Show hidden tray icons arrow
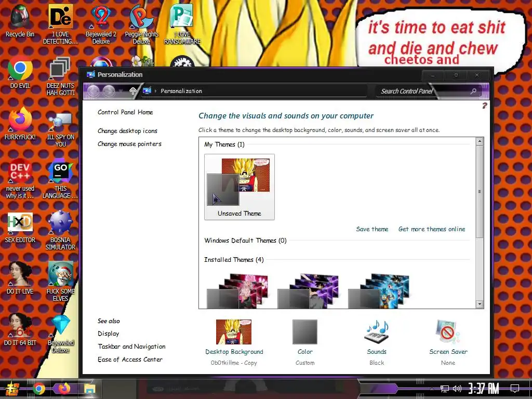This screenshot has height=399, width=532. [432, 389]
